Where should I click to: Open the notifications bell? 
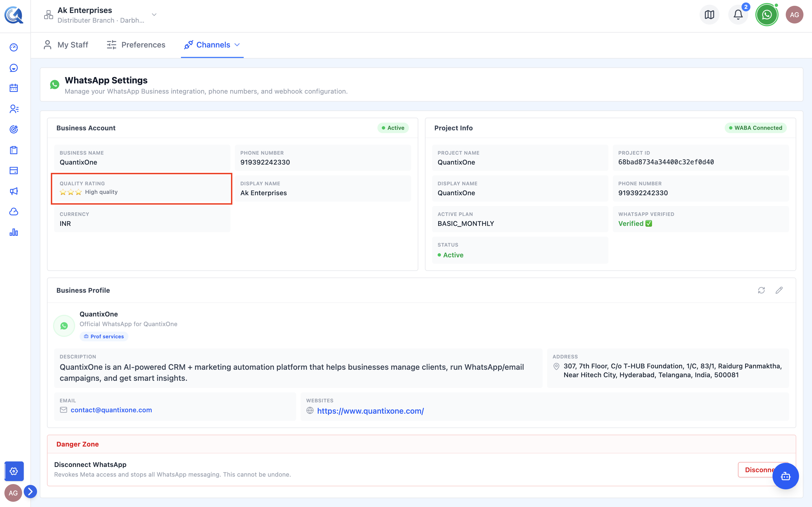[738, 15]
